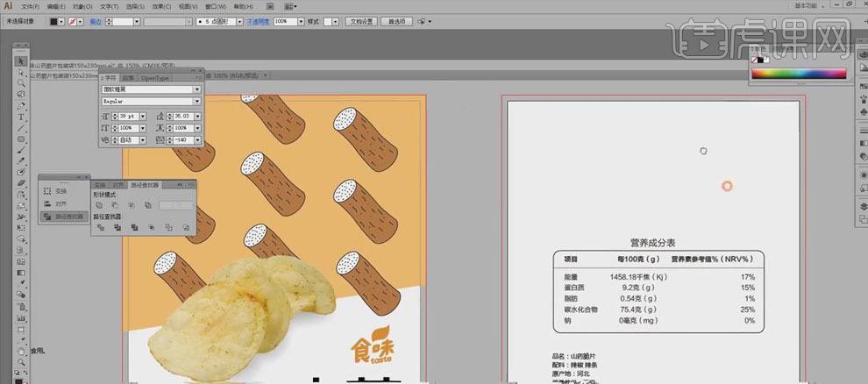Open the 帮助(H) menu

click(x=243, y=7)
